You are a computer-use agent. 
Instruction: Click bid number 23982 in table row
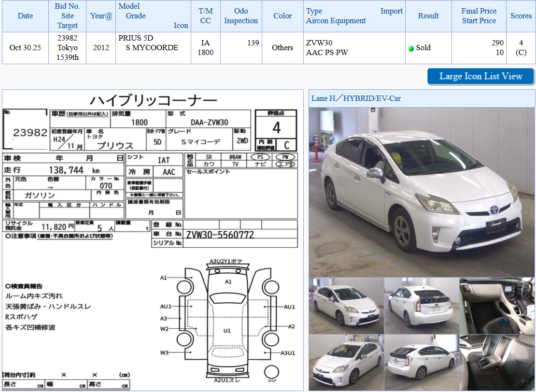tap(68, 38)
